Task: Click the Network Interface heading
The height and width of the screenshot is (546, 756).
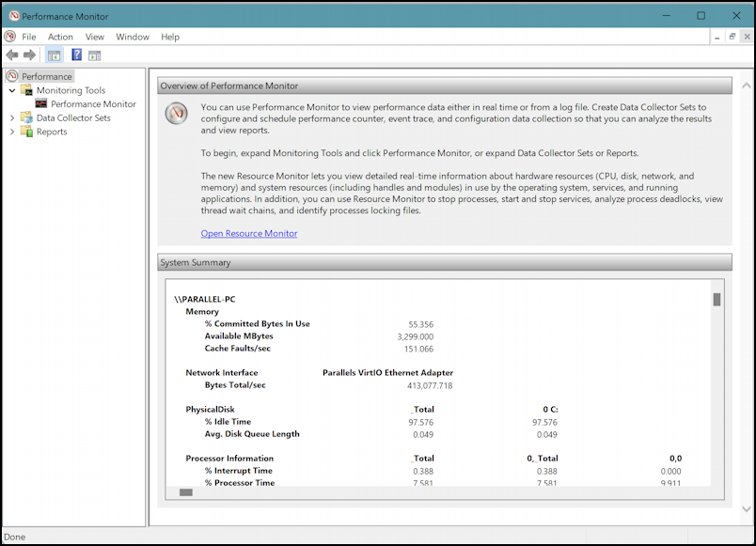Action: coord(222,372)
